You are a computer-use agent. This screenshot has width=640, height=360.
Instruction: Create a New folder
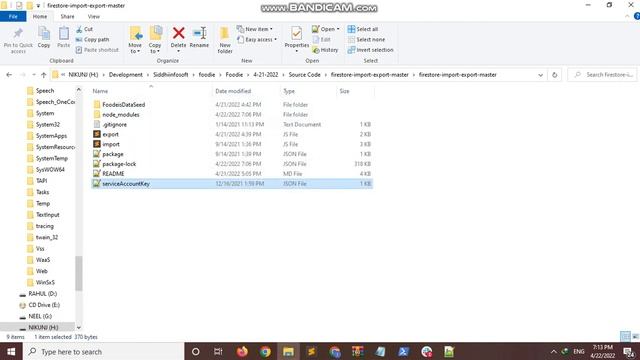pos(225,40)
